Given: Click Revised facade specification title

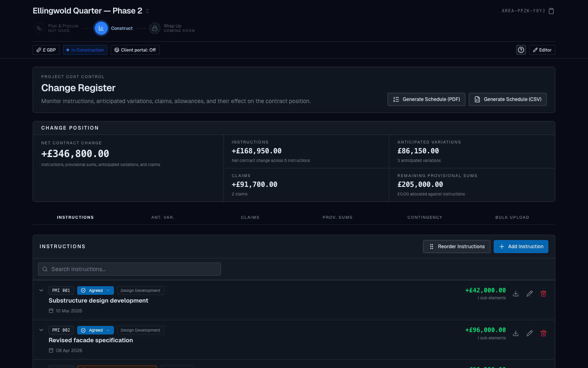Looking at the screenshot, I should pos(91,340).
